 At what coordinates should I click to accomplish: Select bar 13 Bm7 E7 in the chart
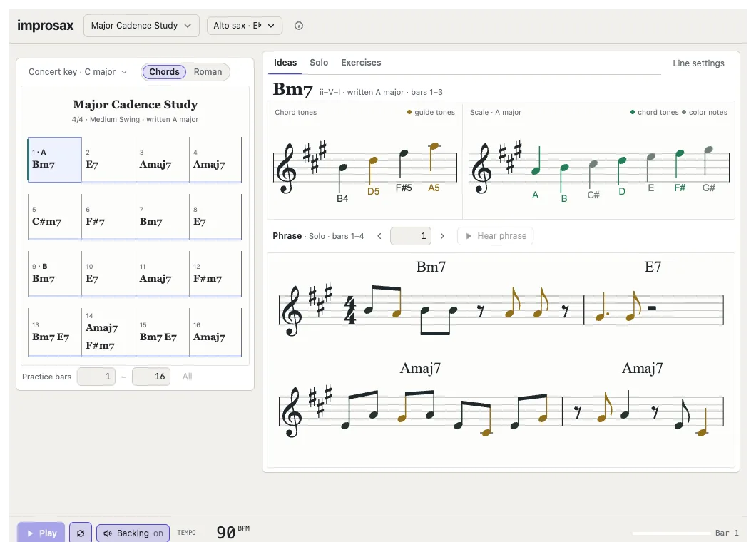click(54, 332)
